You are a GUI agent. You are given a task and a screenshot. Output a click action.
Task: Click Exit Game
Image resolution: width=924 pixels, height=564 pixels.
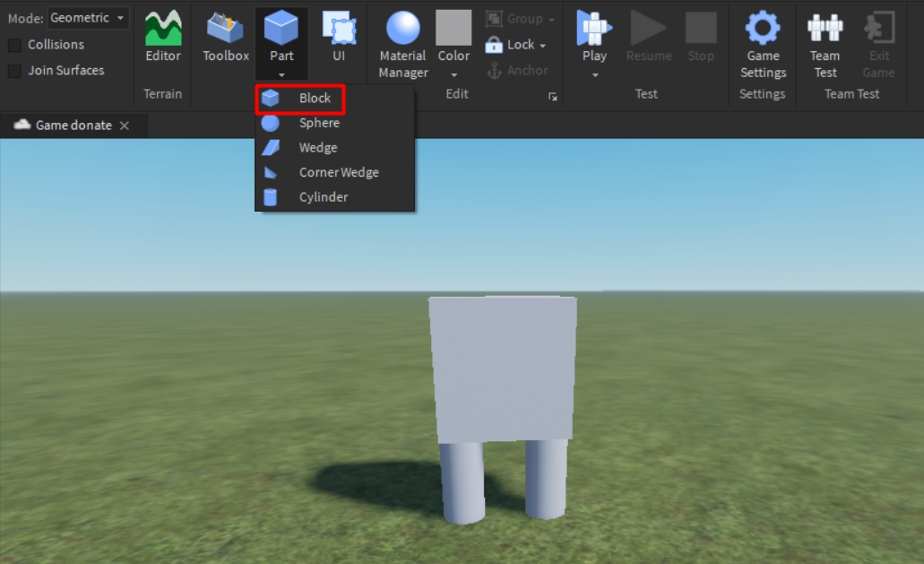tap(878, 45)
